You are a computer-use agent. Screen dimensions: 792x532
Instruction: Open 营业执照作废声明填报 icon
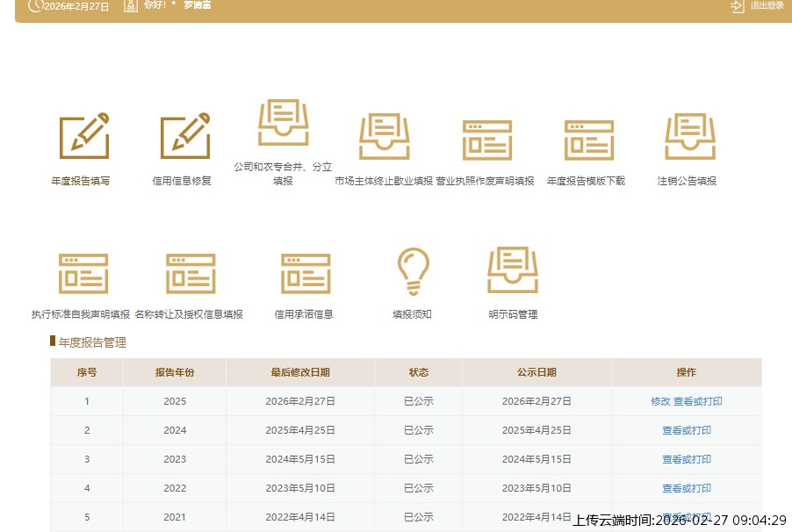pos(486,140)
